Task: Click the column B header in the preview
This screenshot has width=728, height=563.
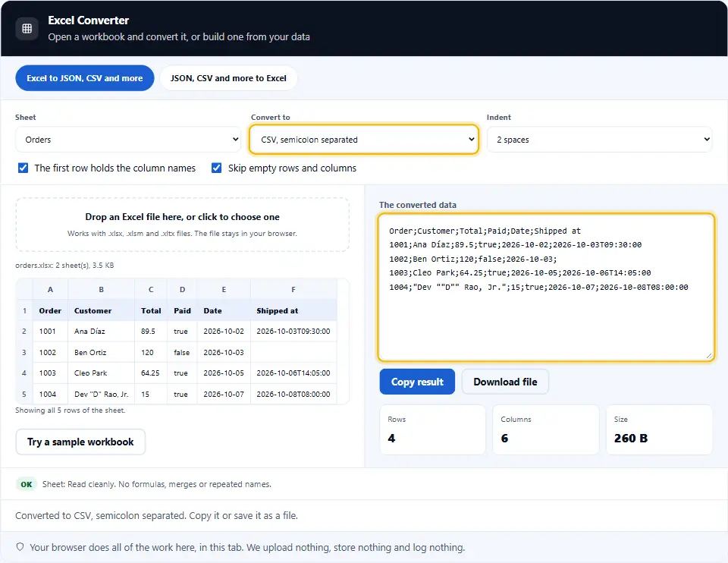Action: (101, 289)
